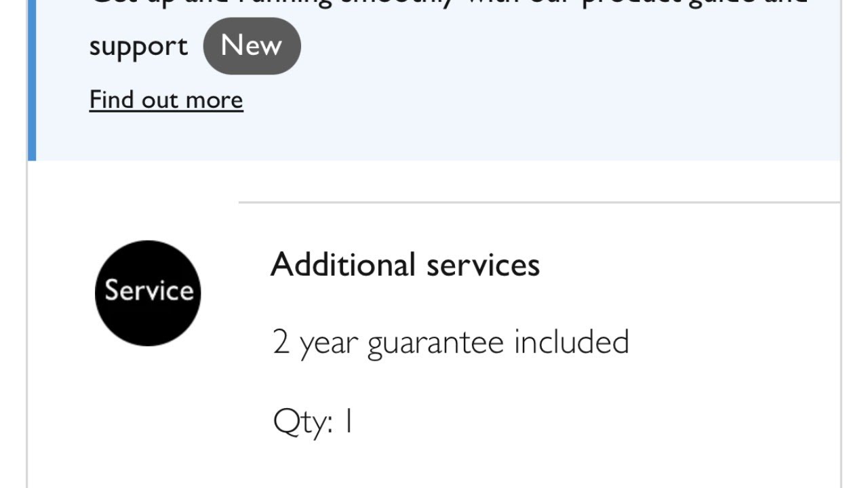This screenshot has width=868, height=488.
Task: Click the gray "New" badge
Action: (252, 46)
